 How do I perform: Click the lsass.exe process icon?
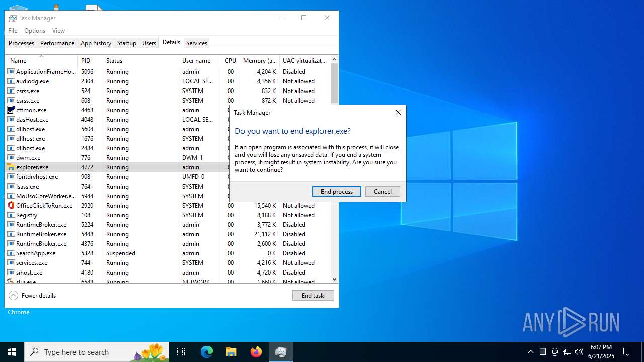tap(11, 187)
